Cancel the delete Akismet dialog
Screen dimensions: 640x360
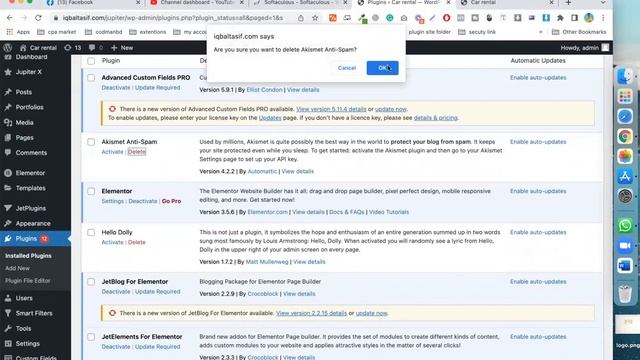(347, 68)
